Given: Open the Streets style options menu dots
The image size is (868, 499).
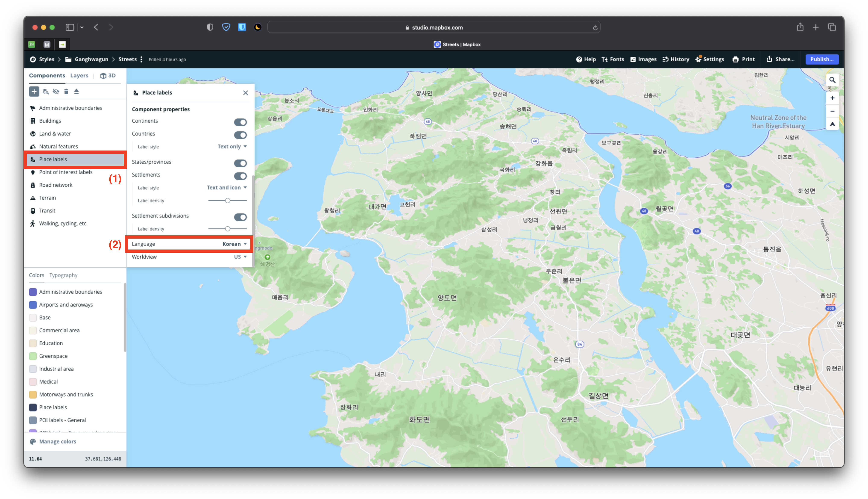Looking at the screenshot, I should tap(141, 59).
